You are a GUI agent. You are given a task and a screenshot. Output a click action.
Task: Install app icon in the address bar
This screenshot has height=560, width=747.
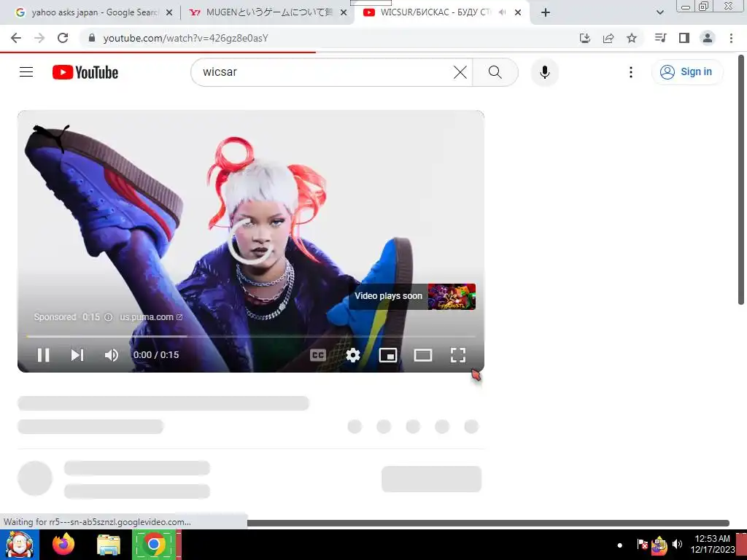[x=585, y=38]
